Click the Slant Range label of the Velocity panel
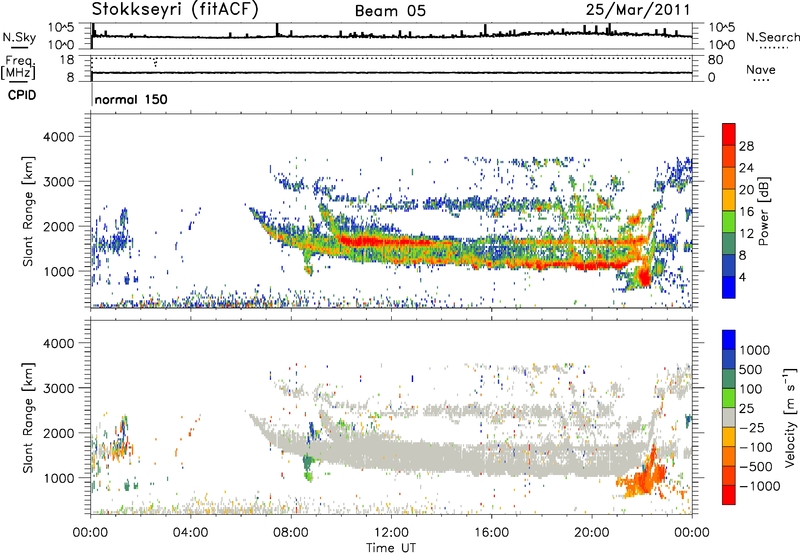The width and height of the screenshot is (800, 554). point(28,417)
